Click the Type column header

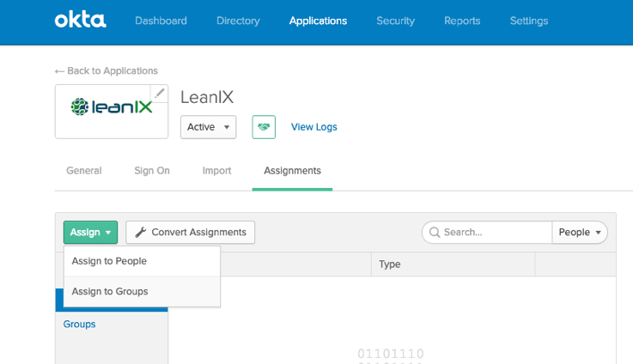(x=453, y=264)
